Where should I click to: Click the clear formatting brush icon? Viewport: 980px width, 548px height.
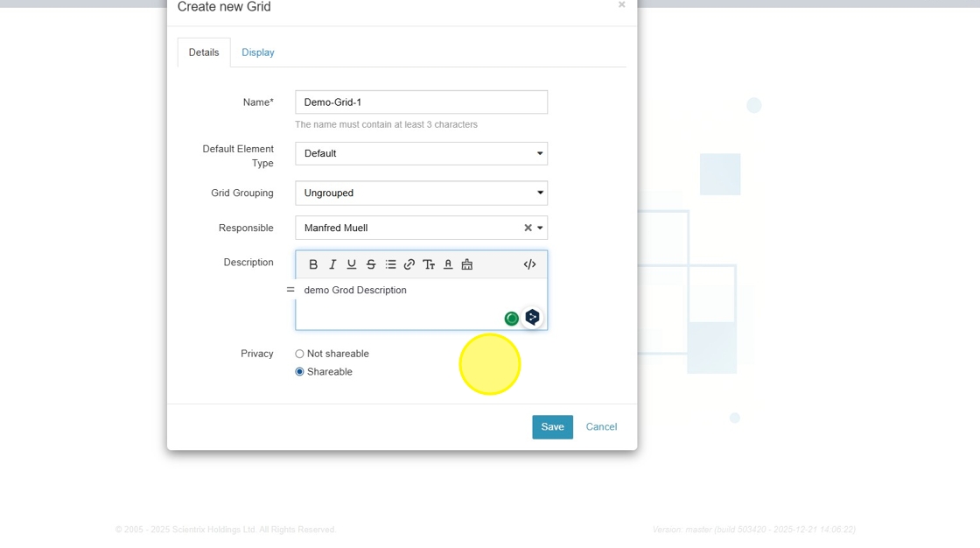point(467,264)
